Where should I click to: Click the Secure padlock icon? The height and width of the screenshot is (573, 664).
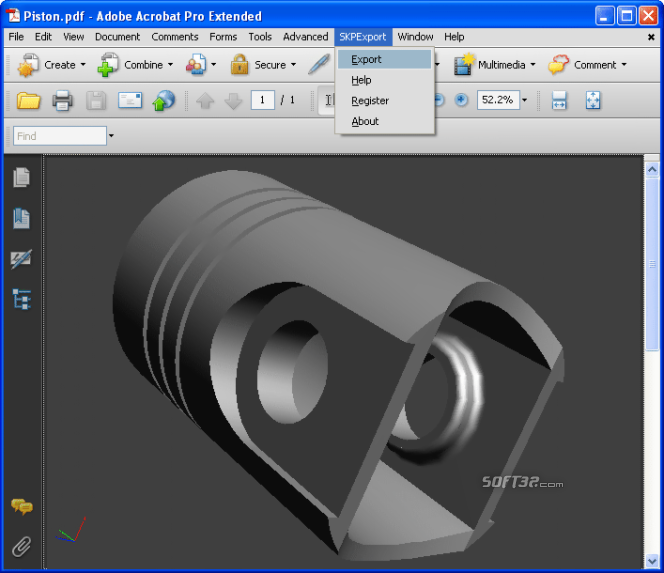point(240,65)
